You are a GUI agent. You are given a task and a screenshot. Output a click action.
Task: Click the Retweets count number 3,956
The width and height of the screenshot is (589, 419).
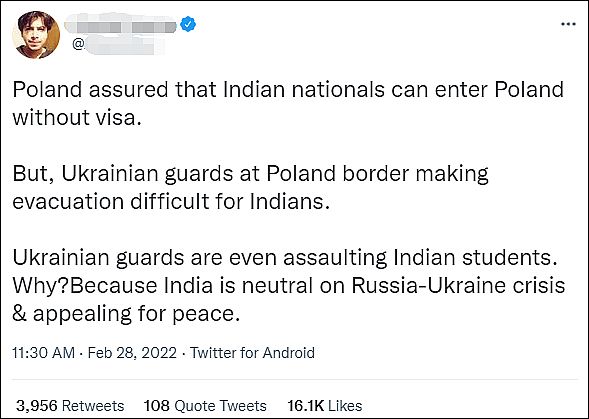click(x=37, y=406)
